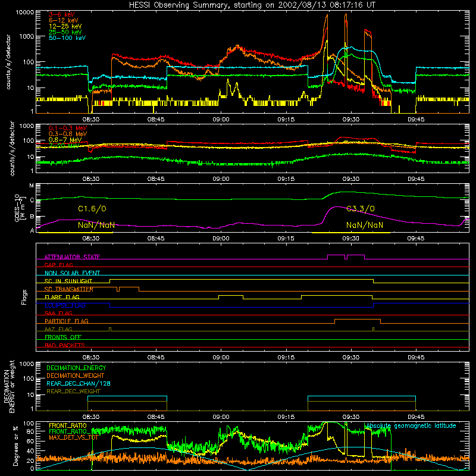Image resolution: width=476 pixels, height=476 pixels.
Task: Click the 08:30 tick under the MeV panel
Action: click(x=91, y=179)
